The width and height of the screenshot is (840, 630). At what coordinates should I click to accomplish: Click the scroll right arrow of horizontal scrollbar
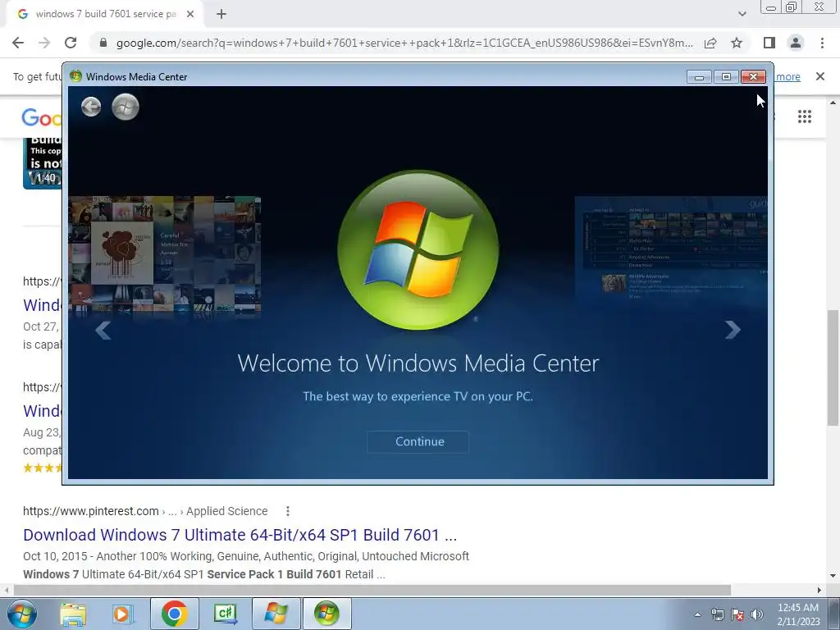click(x=819, y=590)
